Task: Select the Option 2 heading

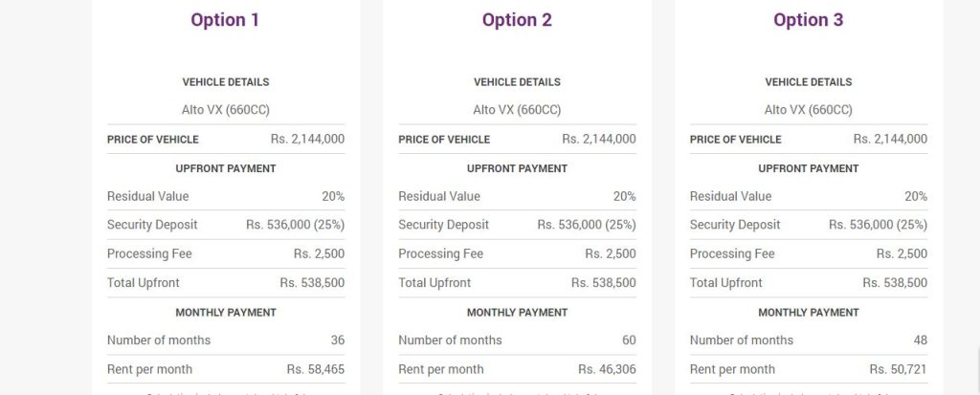Action: click(x=517, y=20)
